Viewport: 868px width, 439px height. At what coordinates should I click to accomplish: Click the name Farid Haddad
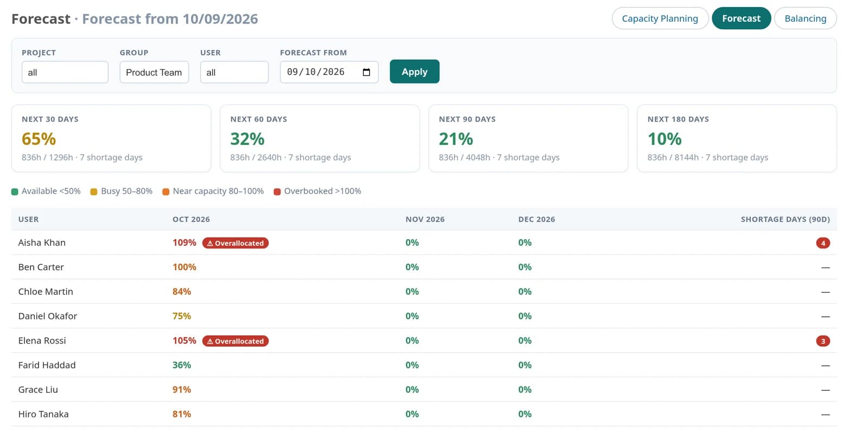[47, 365]
